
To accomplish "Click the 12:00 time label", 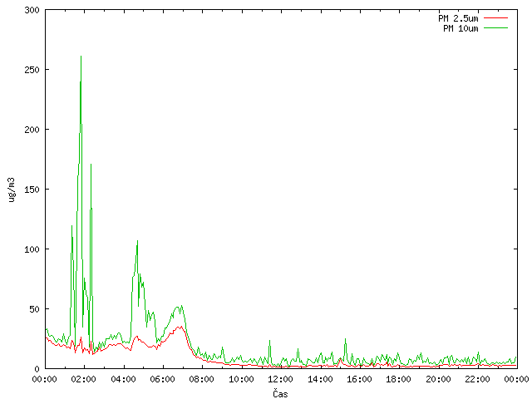I will 281,379.
